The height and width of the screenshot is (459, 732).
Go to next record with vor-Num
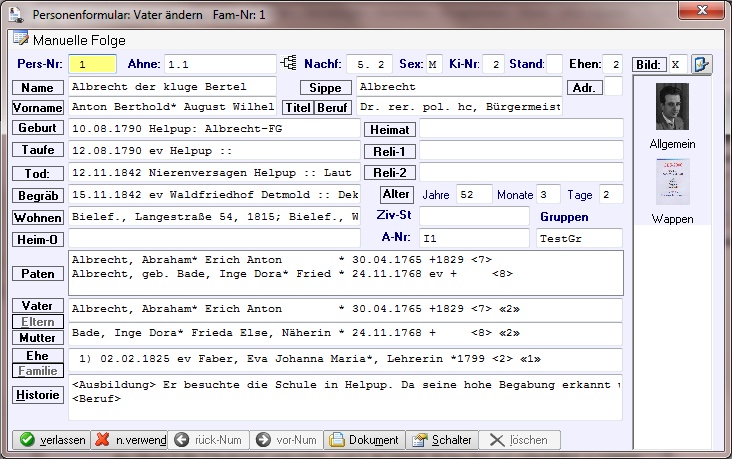coord(287,440)
